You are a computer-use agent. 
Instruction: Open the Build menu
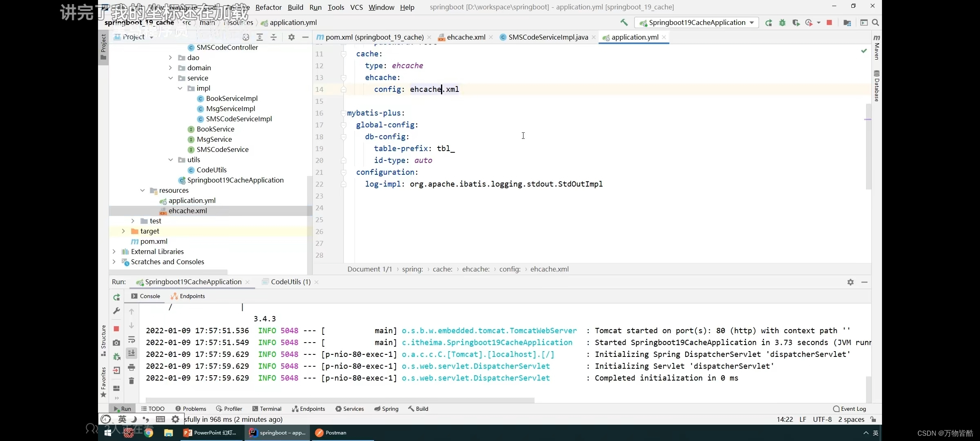tap(295, 7)
